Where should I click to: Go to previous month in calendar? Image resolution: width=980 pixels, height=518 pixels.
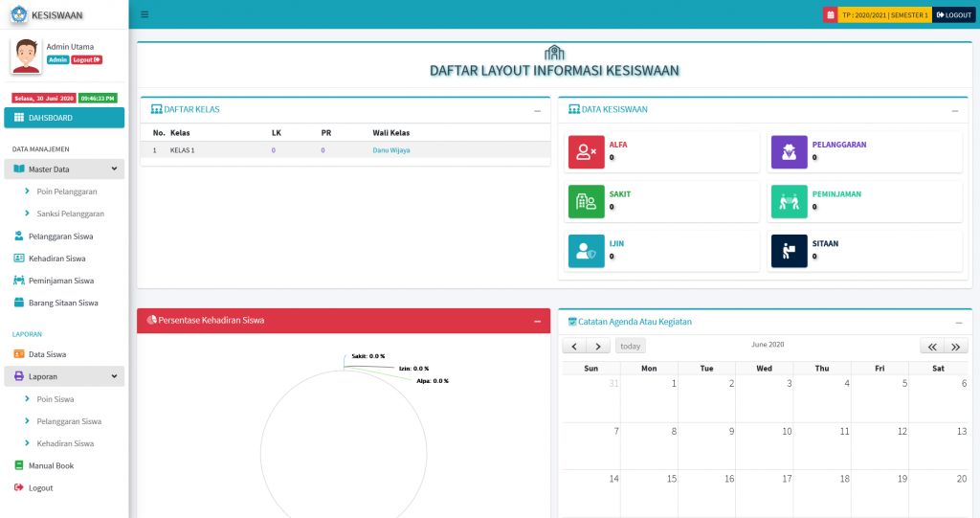[x=574, y=346]
